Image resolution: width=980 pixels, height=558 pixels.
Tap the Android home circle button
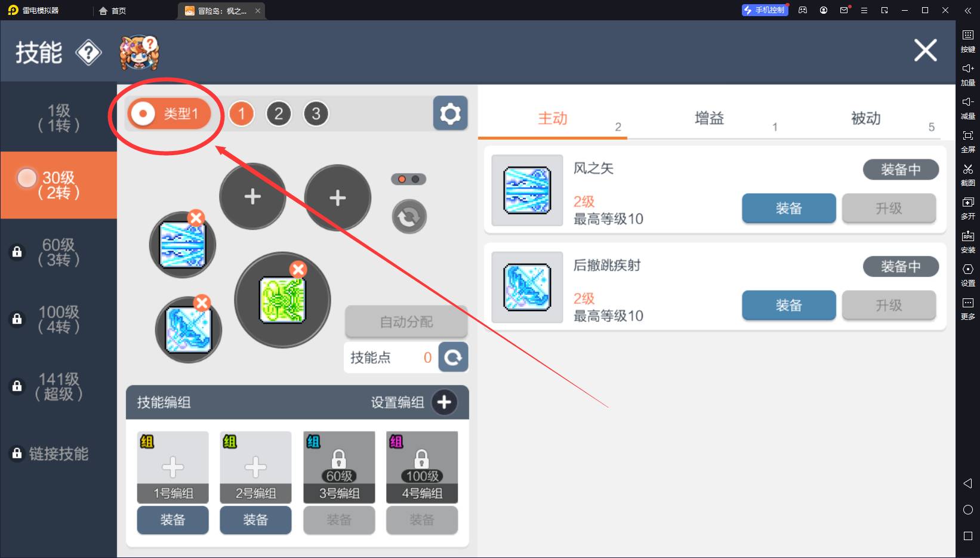968,510
